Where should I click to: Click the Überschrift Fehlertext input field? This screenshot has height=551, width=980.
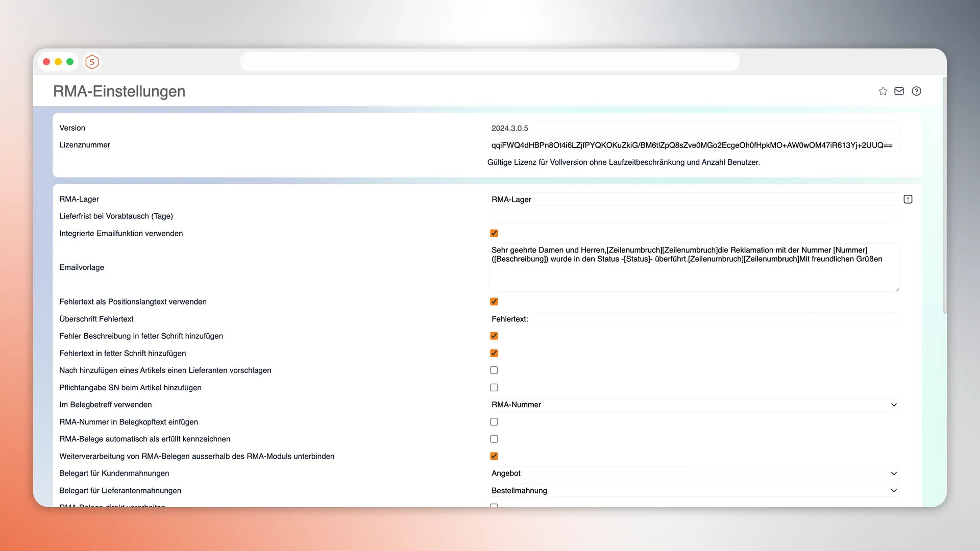(x=693, y=319)
